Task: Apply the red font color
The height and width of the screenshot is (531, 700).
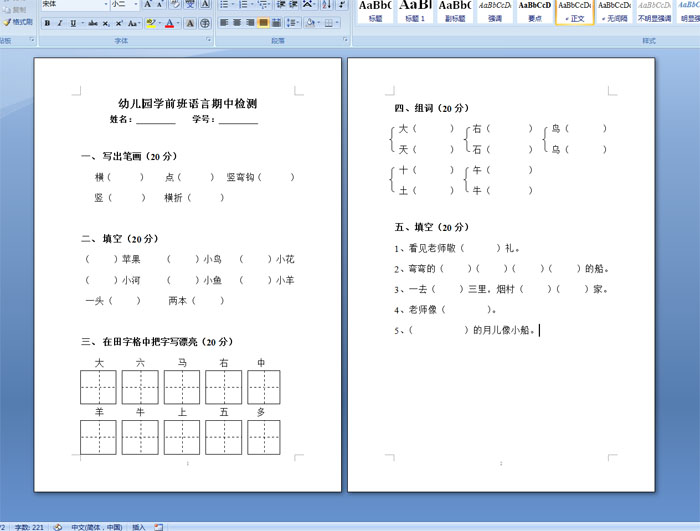Action: (170, 23)
